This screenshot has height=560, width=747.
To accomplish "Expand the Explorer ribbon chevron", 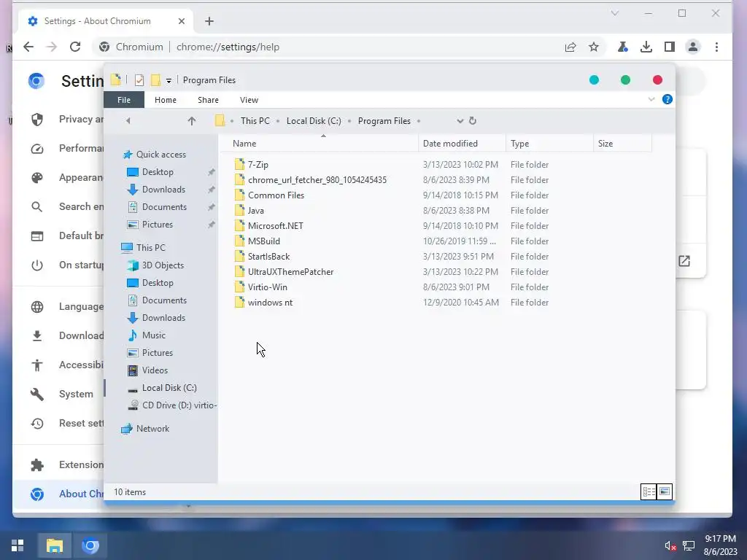I will (651, 99).
